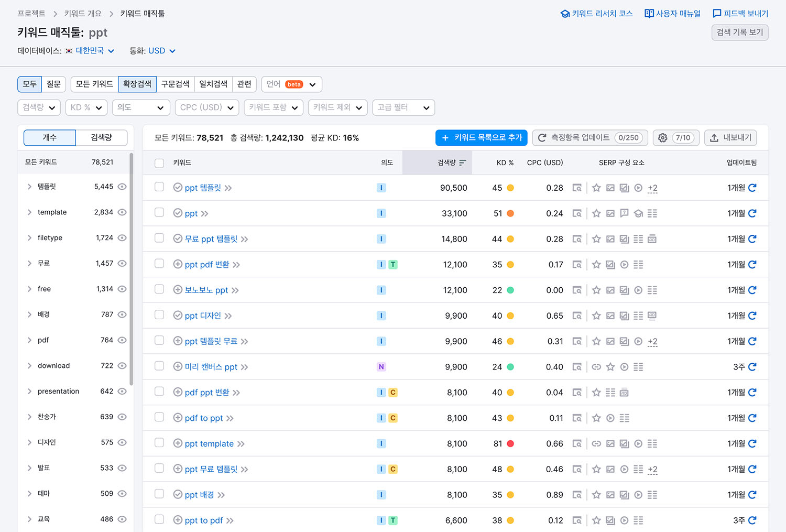Open the 사용자 매뉴얼 link
The image size is (786, 532).
coord(672,14)
